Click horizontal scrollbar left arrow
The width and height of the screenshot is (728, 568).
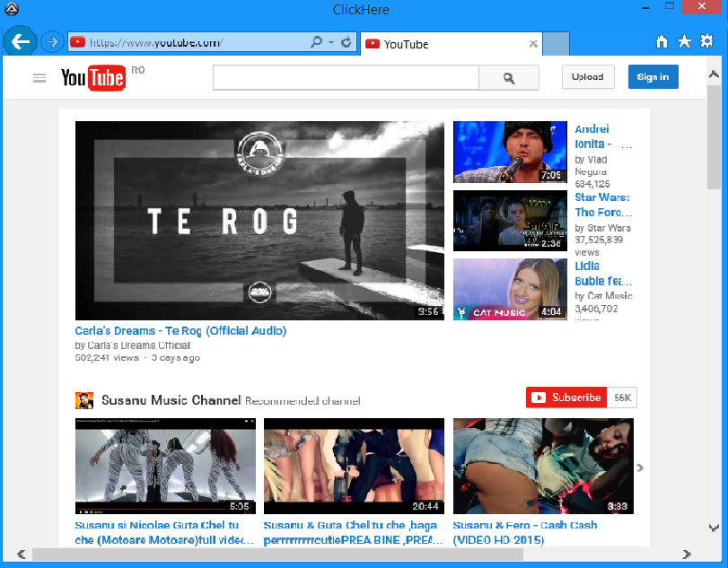(x=22, y=554)
